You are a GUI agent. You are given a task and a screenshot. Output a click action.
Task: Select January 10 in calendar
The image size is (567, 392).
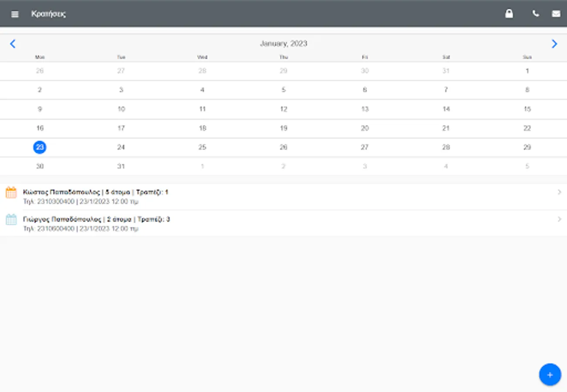point(121,109)
